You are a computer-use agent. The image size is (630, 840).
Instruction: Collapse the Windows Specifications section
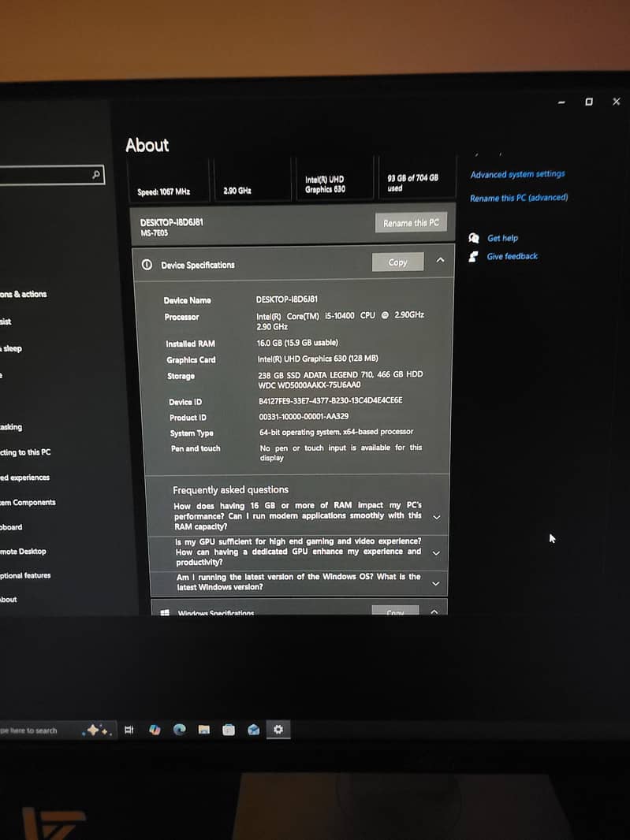(434, 611)
